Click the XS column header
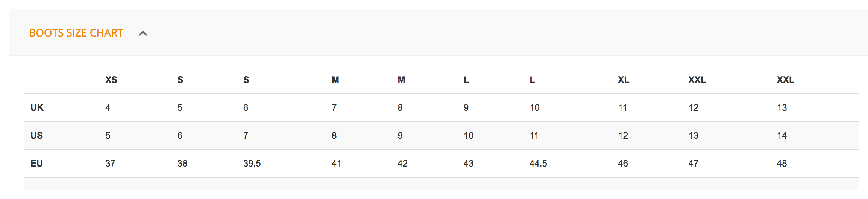868x199 pixels. tap(111, 80)
